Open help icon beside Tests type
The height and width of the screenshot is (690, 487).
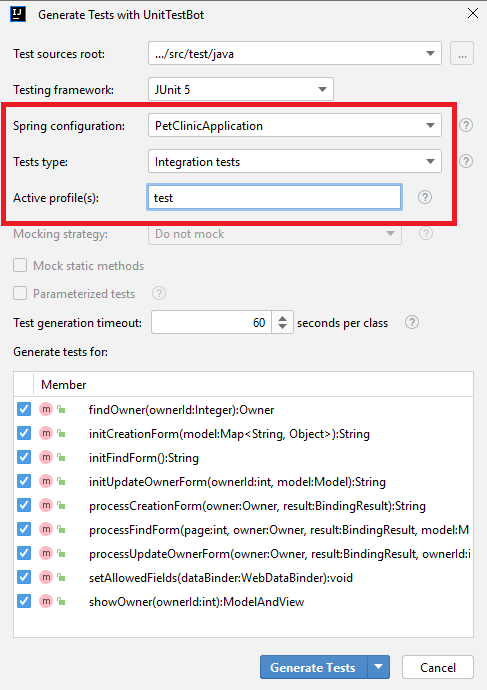[x=466, y=161]
